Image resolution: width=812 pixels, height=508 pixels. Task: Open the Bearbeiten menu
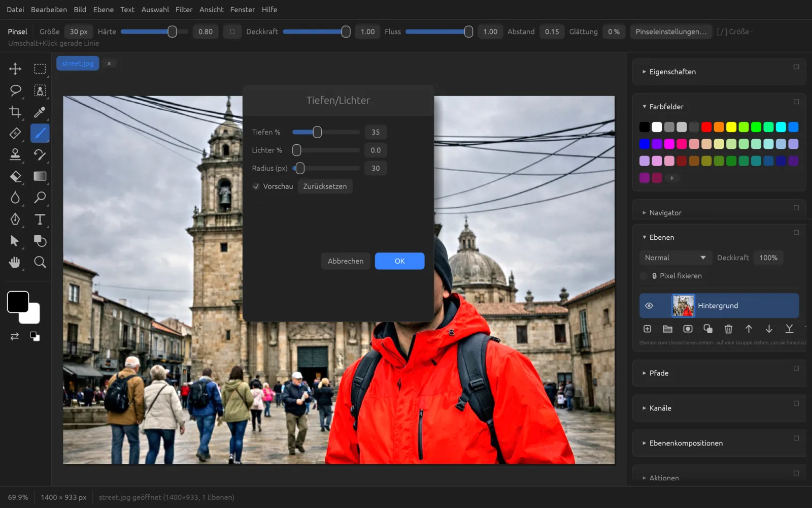(x=49, y=10)
